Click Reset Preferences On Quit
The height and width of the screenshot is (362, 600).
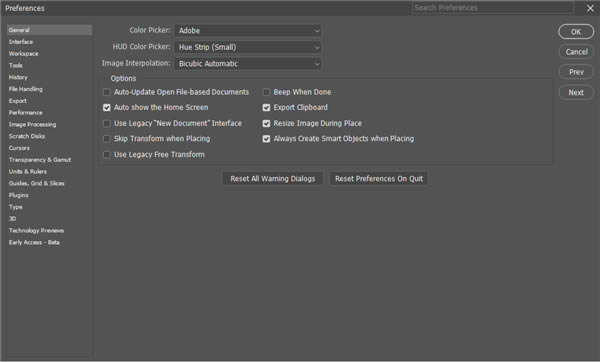(379, 179)
